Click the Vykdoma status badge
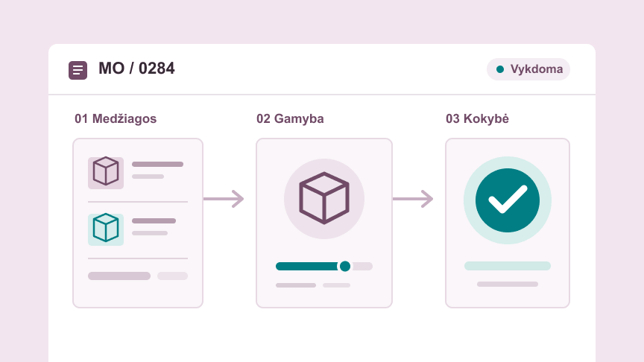Viewport: 644px width, 362px height. point(528,69)
